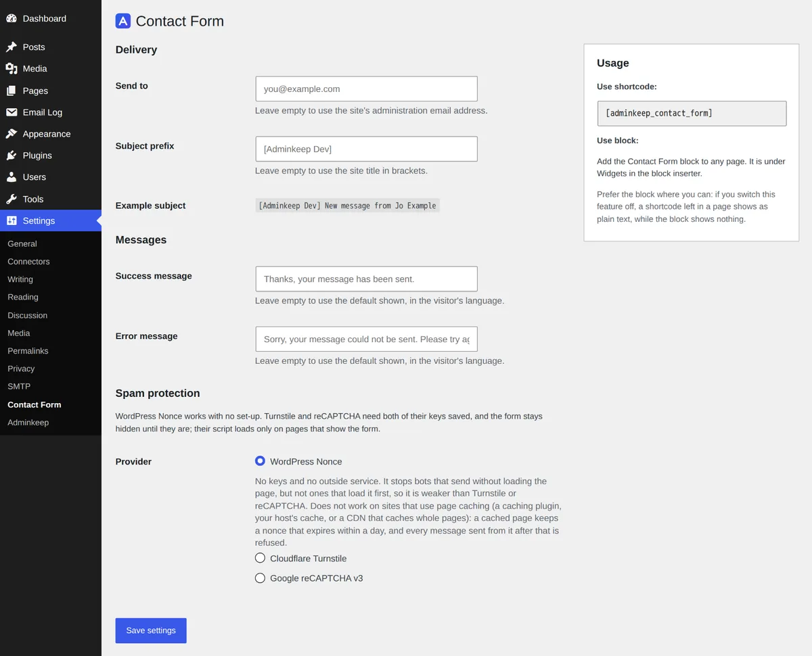Focus the Send to email field

pyautogui.click(x=366, y=89)
